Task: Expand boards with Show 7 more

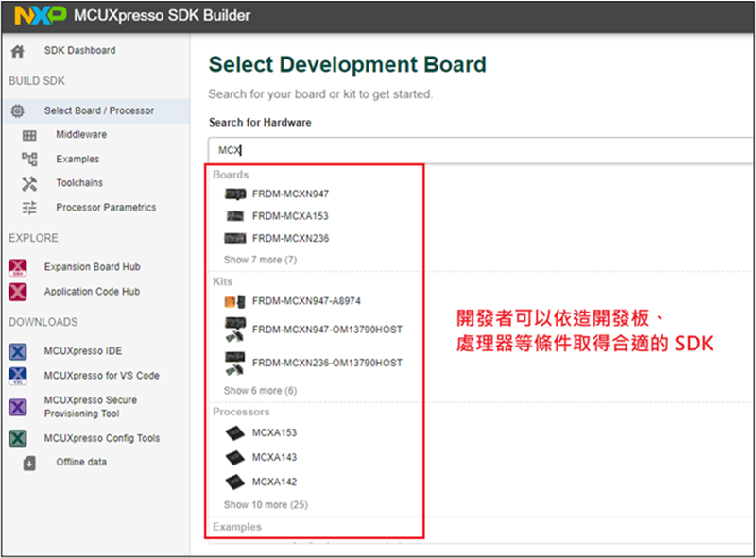Action: tap(260, 260)
